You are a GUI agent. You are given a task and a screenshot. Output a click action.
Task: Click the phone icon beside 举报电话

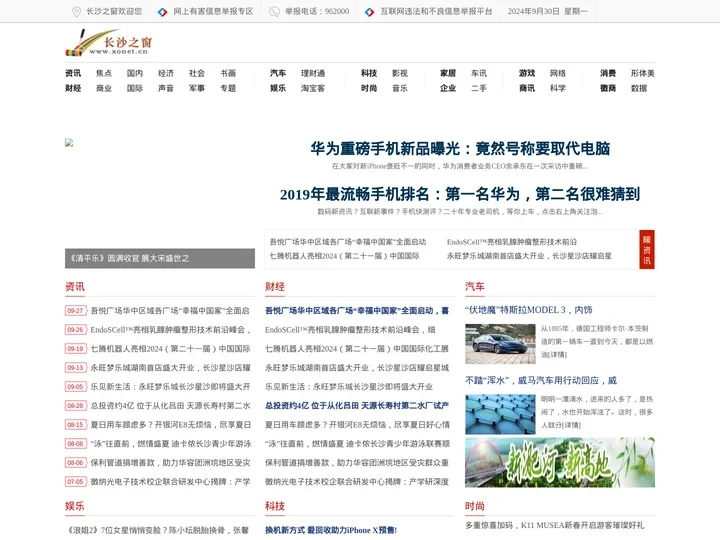274,11
